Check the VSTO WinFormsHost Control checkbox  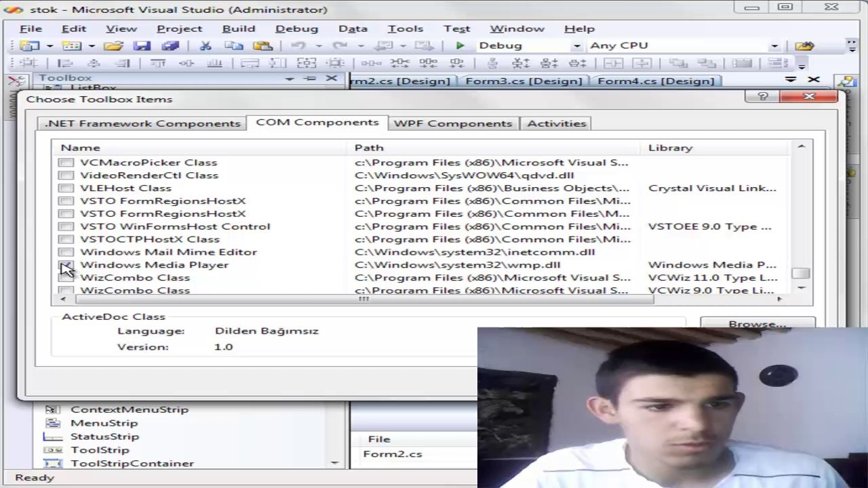pyautogui.click(x=66, y=227)
